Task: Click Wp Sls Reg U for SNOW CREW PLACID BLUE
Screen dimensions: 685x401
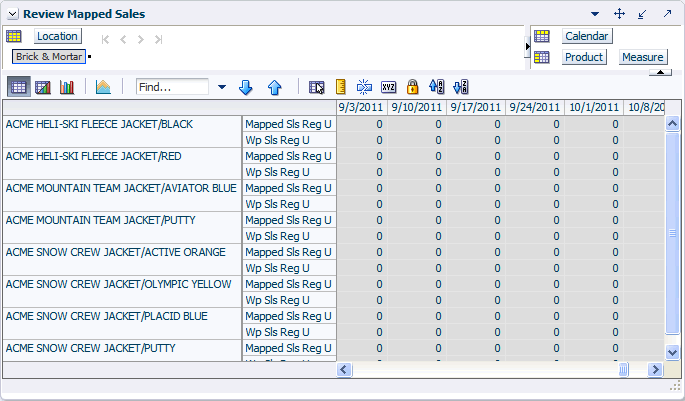Action: tap(289, 332)
